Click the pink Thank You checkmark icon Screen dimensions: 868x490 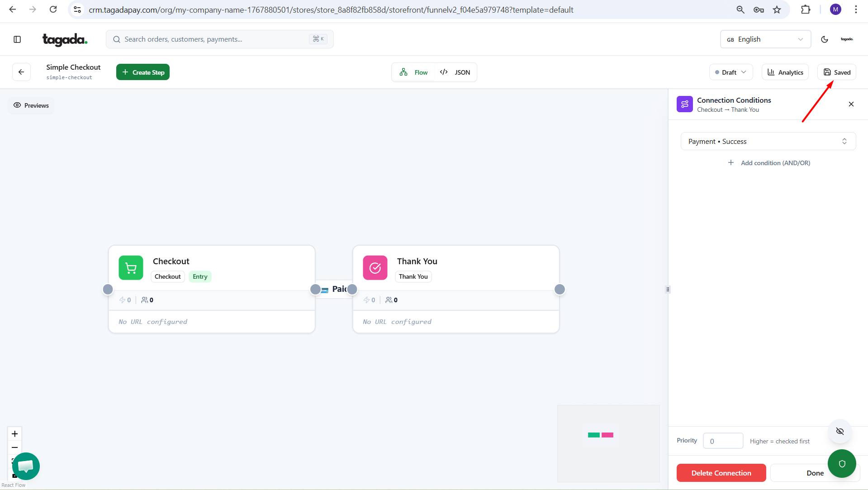pos(375,268)
